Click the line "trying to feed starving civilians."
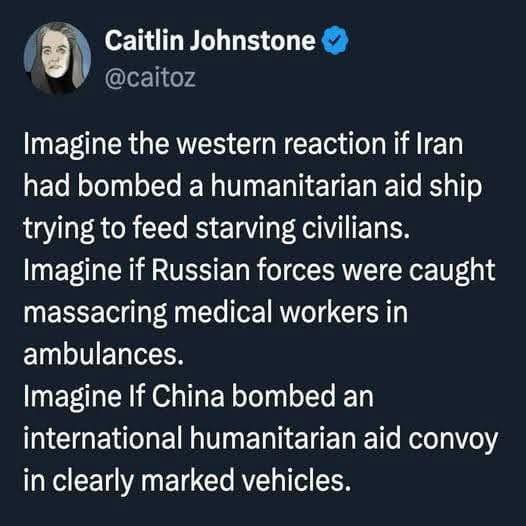The image size is (526, 526). click(217, 228)
